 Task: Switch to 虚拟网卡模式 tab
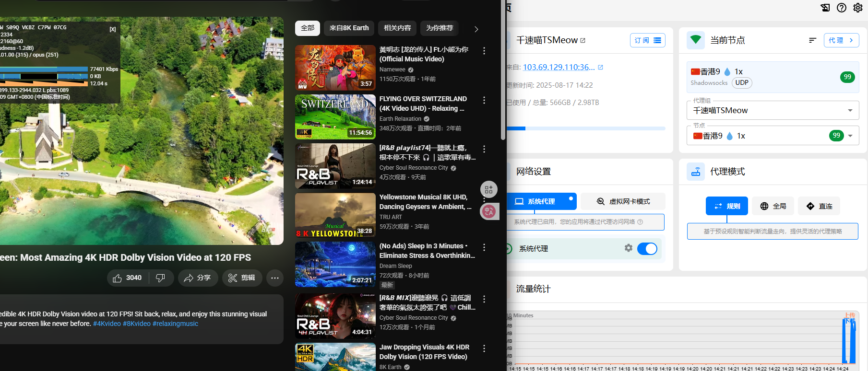pyautogui.click(x=623, y=201)
